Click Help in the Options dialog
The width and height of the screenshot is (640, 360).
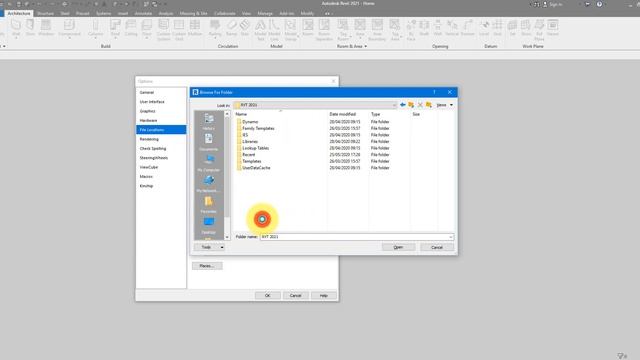[324, 296]
